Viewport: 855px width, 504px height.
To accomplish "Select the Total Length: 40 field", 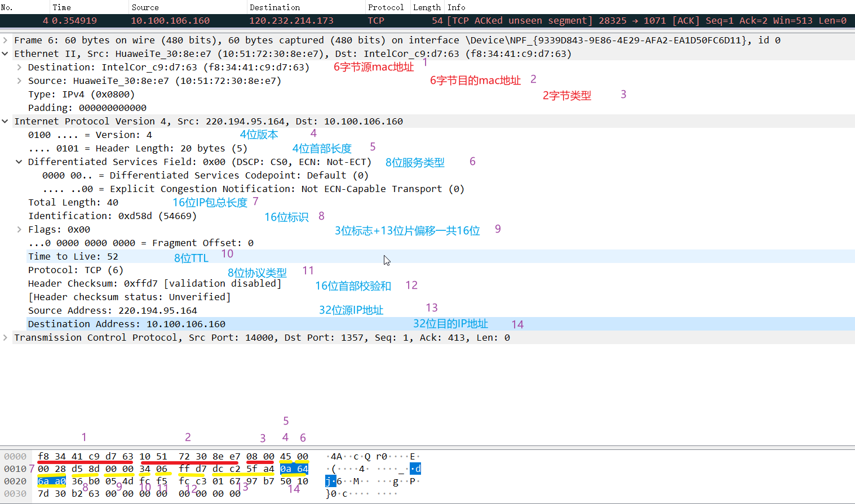I will point(73,203).
